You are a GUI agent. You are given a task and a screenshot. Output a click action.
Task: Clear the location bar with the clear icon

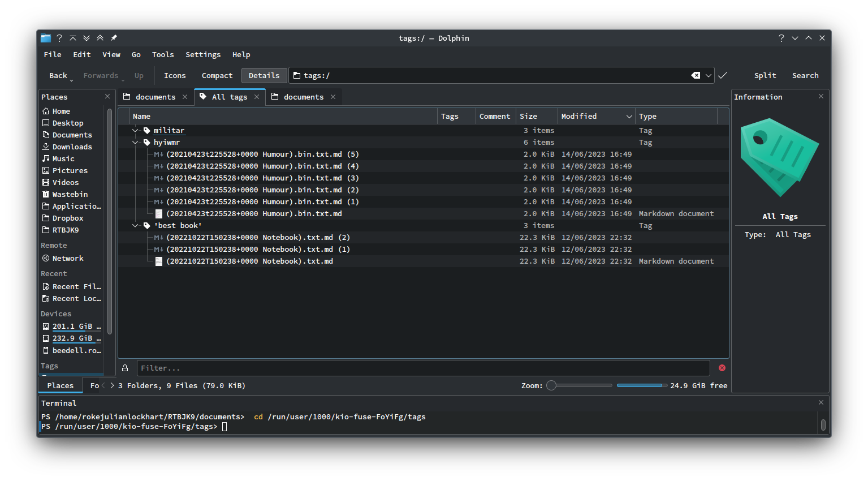(x=696, y=75)
